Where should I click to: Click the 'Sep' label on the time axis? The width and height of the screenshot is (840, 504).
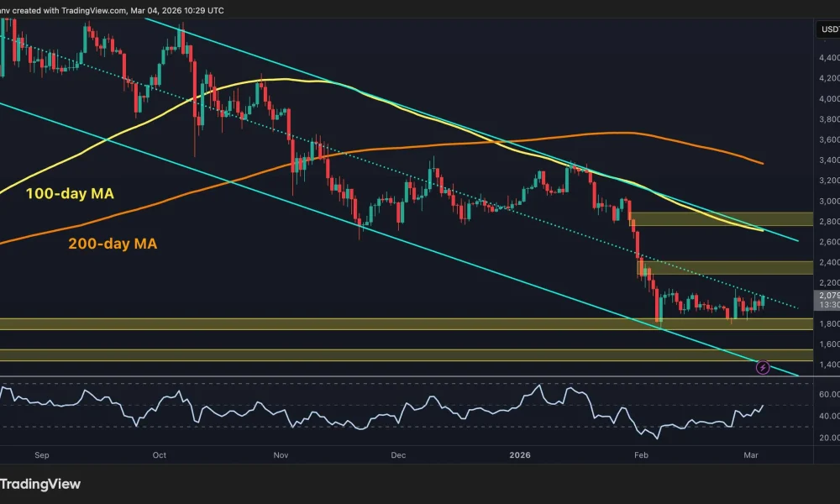click(42, 454)
